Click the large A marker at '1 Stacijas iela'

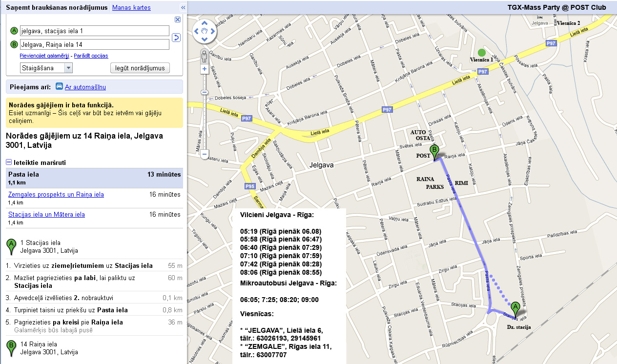click(x=11, y=247)
